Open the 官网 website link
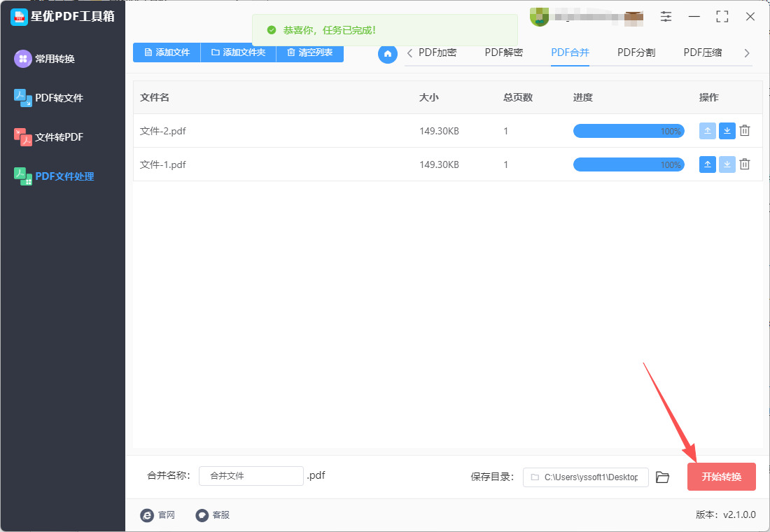The height and width of the screenshot is (532, 770). click(157, 514)
